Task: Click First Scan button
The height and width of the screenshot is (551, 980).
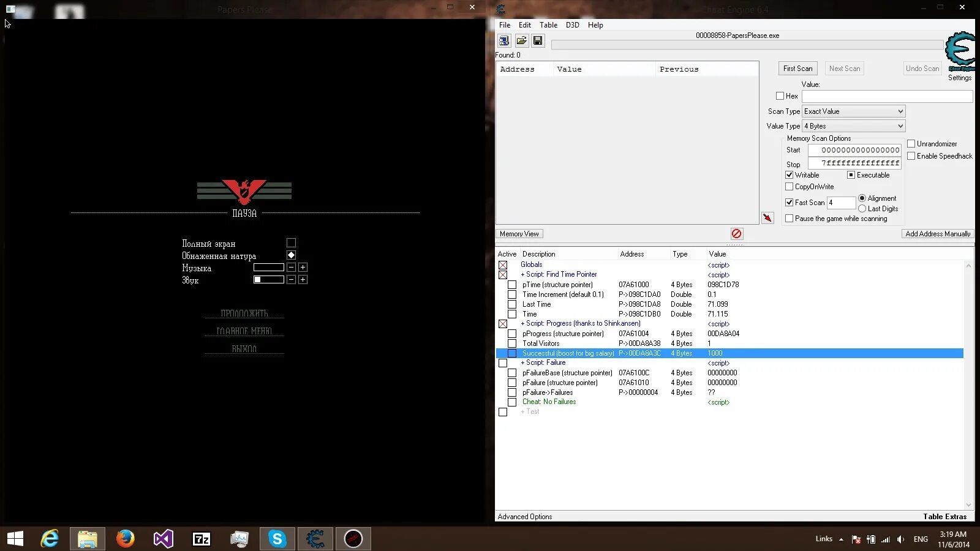Action: 798,69
